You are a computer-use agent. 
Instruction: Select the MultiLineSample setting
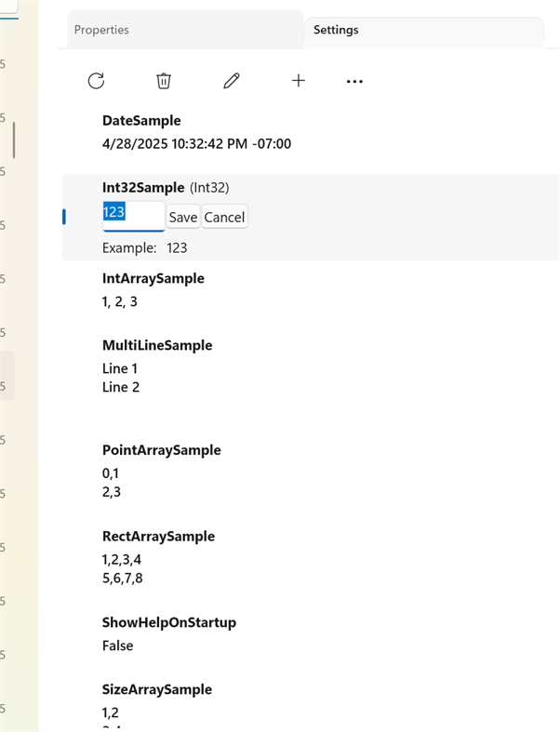pyautogui.click(x=157, y=345)
